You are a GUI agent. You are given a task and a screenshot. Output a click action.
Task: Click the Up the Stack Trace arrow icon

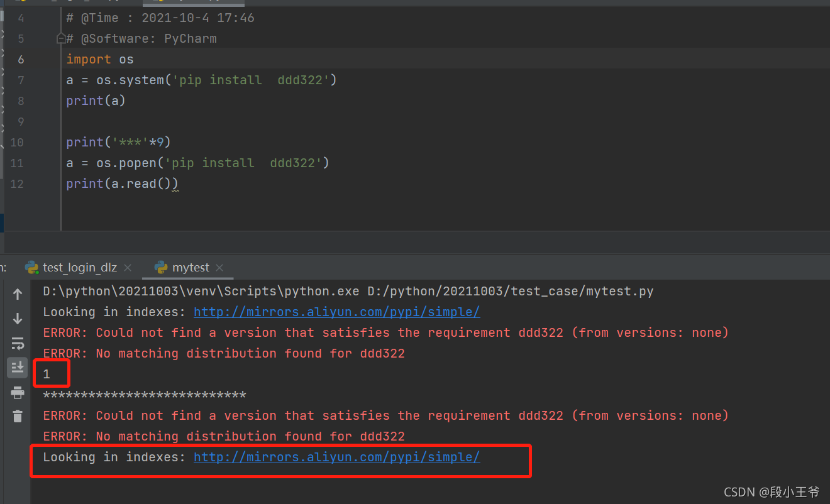(x=18, y=294)
